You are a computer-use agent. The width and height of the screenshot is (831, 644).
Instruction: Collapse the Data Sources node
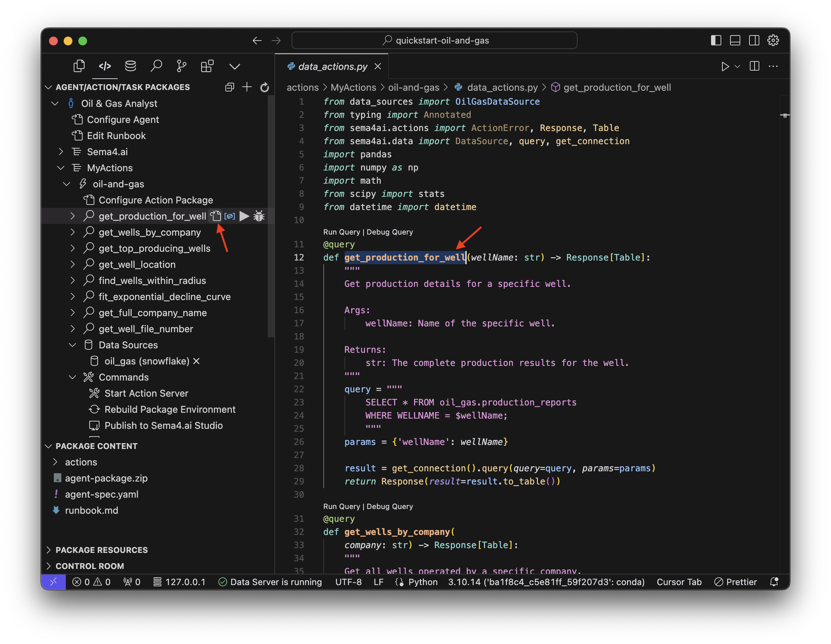72,345
